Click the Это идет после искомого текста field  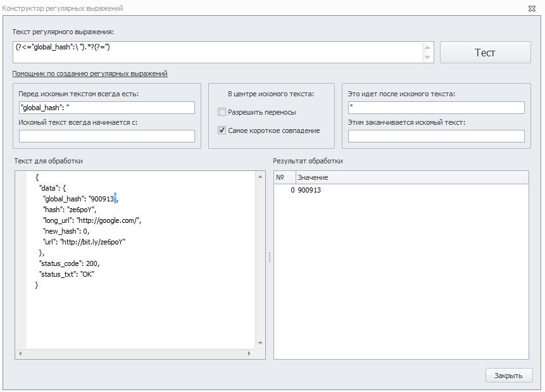pyautogui.click(x=436, y=108)
